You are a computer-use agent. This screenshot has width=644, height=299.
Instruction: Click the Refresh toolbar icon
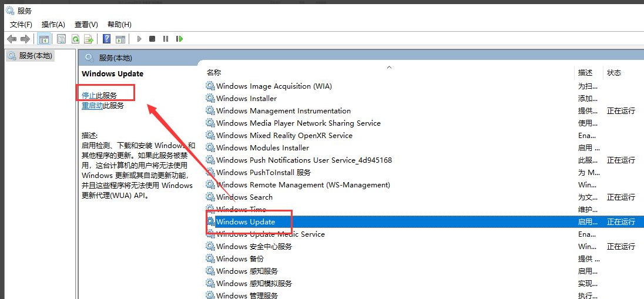[x=75, y=39]
